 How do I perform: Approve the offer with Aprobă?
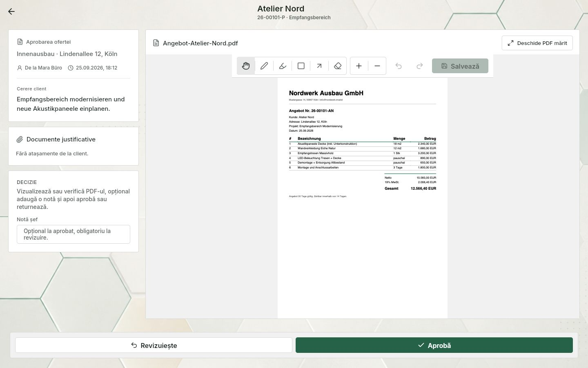[434, 345]
